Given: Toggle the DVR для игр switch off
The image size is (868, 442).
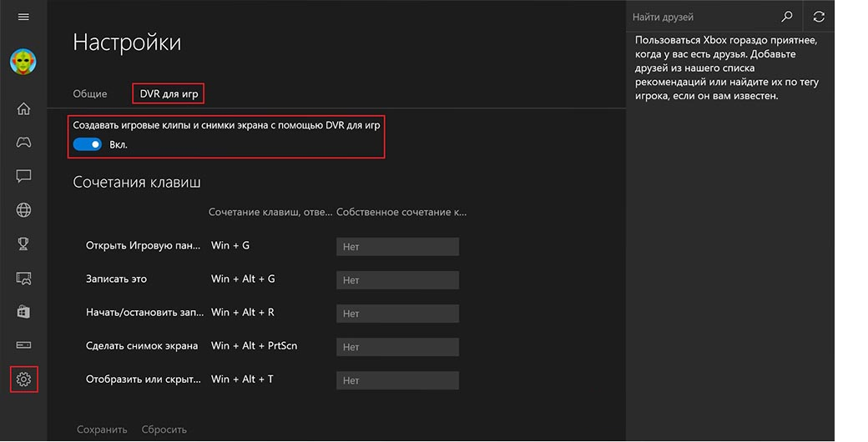Looking at the screenshot, I should click(x=88, y=144).
